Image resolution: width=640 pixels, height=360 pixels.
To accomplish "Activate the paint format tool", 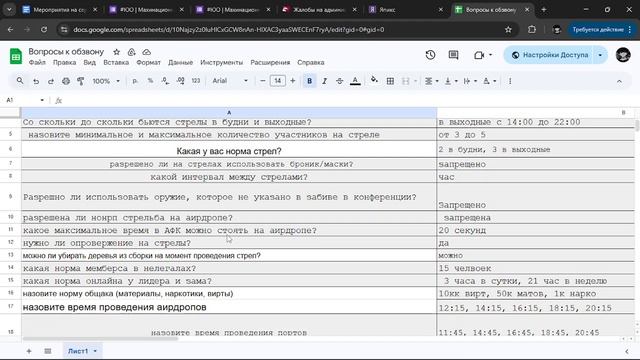I will (x=80, y=81).
